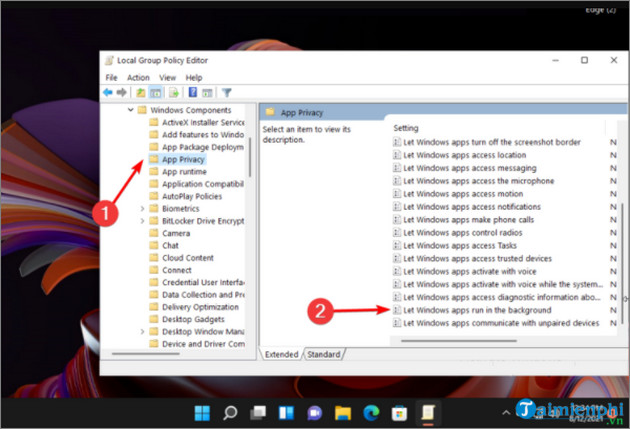The height and width of the screenshot is (429, 630).
Task: Click the blue Help toolbar icon
Action: (193, 92)
